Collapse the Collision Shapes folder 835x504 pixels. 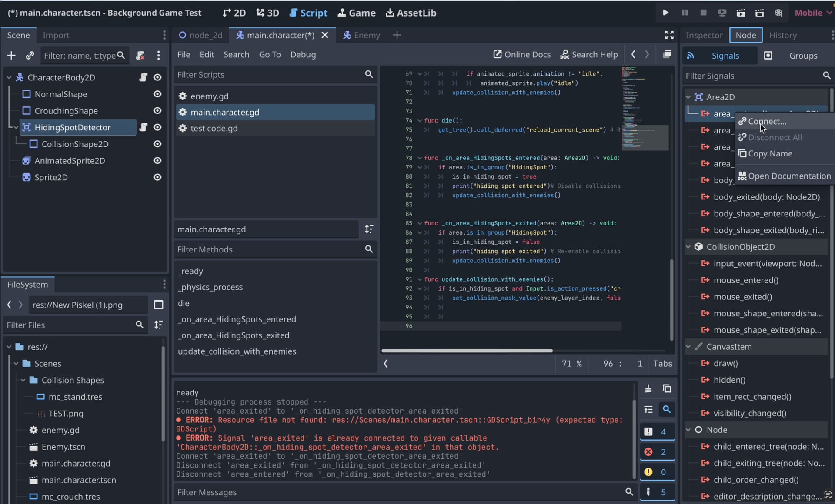pos(23,380)
